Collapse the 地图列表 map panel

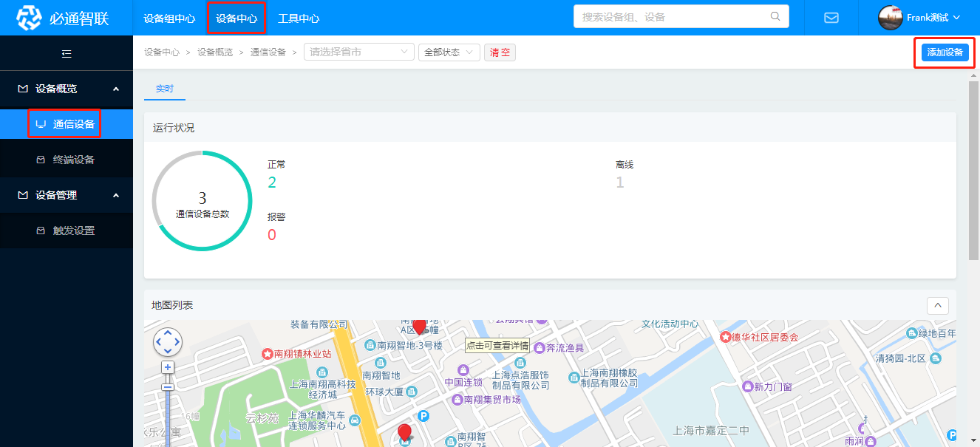point(937,305)
